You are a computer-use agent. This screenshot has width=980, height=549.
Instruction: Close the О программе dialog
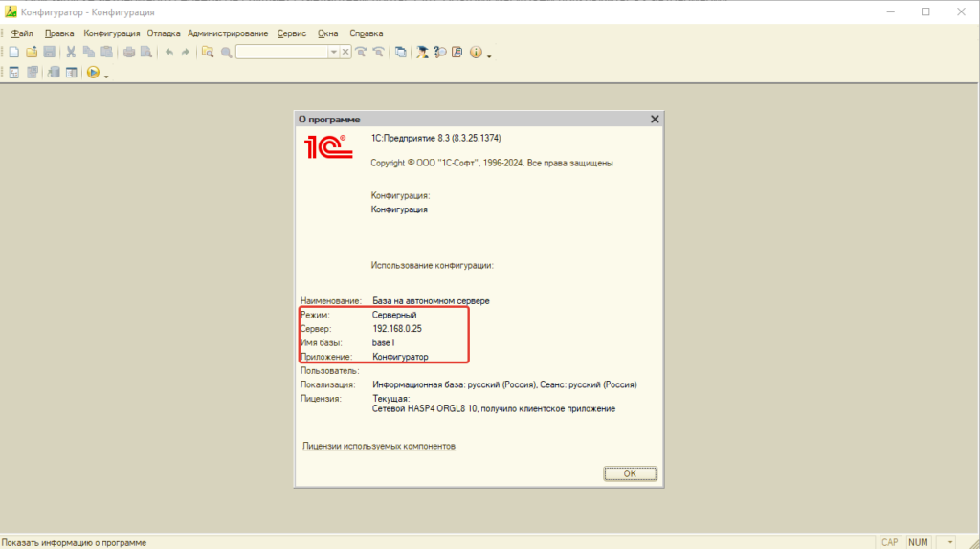(x=655, y=120)
